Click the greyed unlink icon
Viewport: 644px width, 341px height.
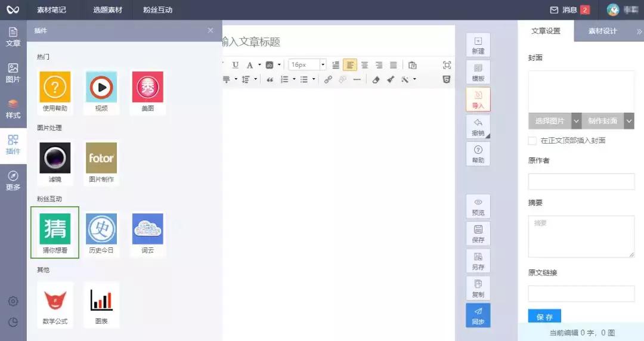pos(342,79)
